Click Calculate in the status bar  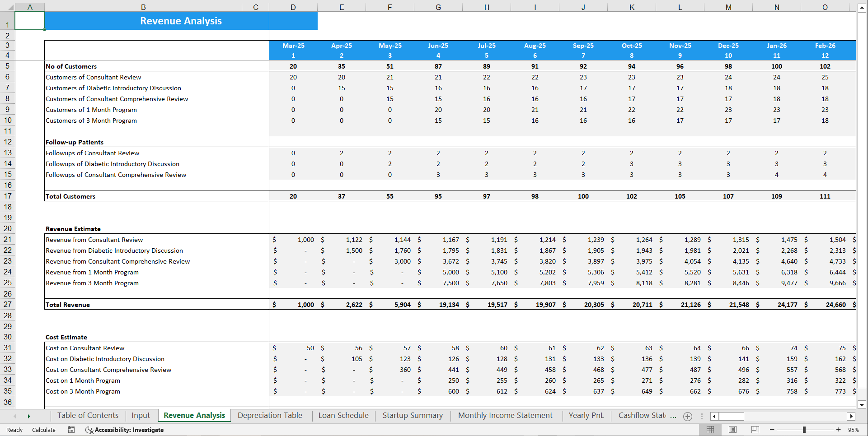pos(43,430)
